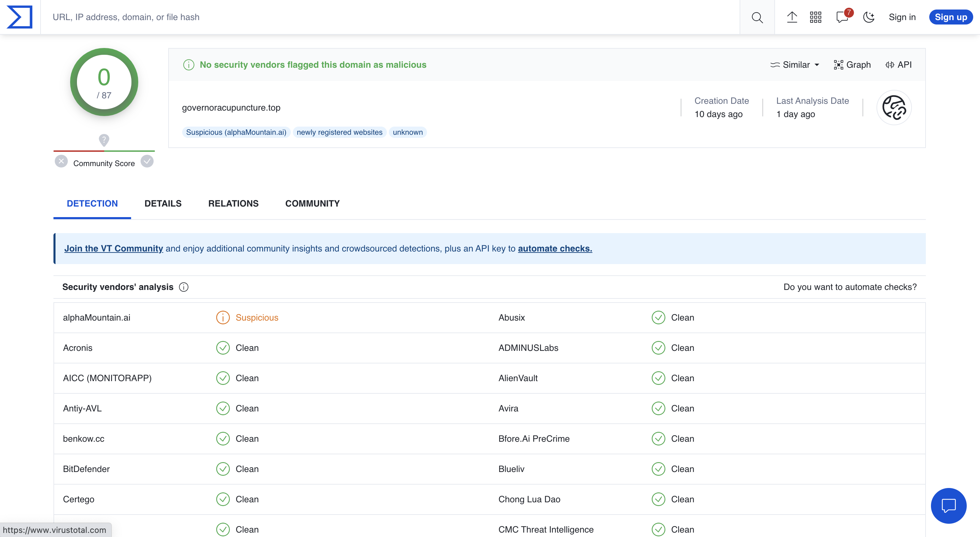Click the upload file arrow icon
This screenshot has width=980, height=537.
[x=792, y=17]
